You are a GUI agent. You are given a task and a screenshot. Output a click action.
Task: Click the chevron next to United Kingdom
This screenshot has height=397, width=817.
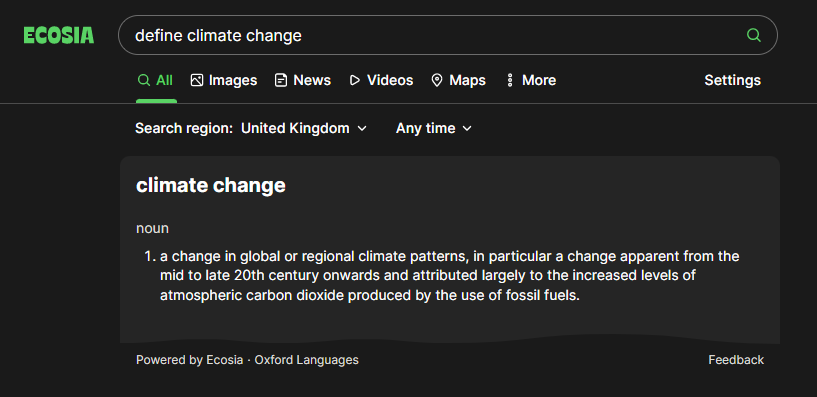point(362,128)
